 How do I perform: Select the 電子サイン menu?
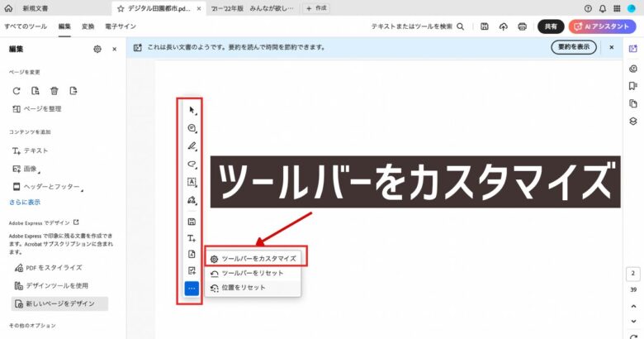pos(121,26)
